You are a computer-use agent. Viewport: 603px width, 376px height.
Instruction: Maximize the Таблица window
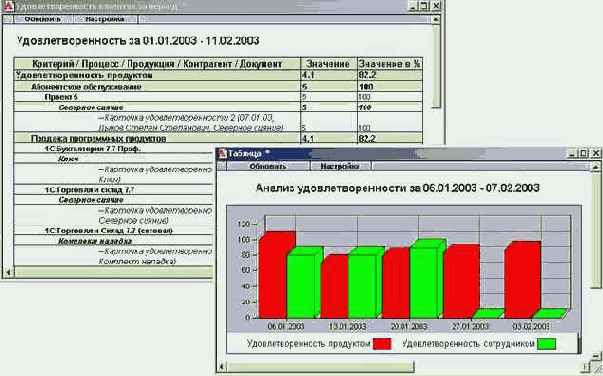[584, 153]
